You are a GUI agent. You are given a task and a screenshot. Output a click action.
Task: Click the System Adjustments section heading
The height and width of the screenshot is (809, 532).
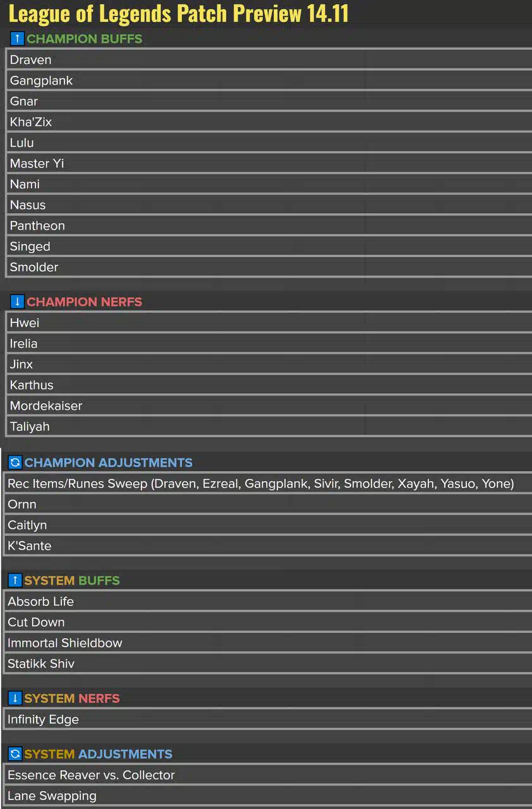[99, 754]
